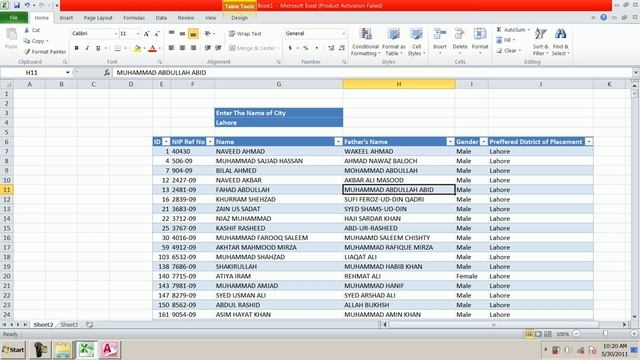This screenshot has width=640, height=360.
Task: Switch to the Insert ribbon tab
Action: tap(66, 18)
